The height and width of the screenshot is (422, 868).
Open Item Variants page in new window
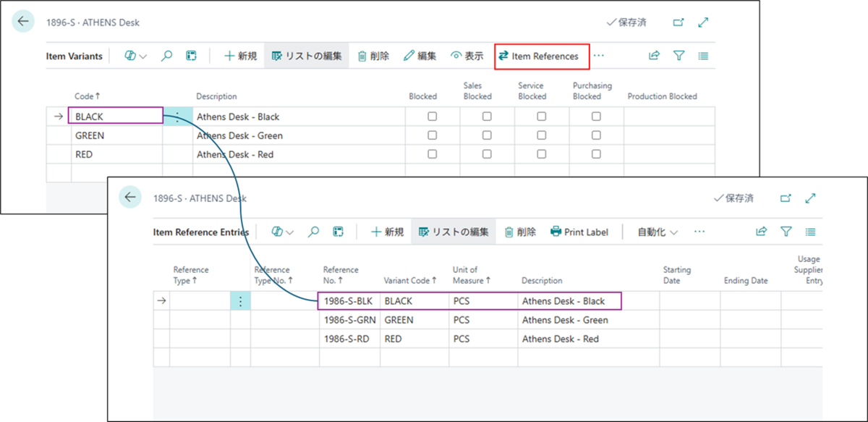[678, 22]
